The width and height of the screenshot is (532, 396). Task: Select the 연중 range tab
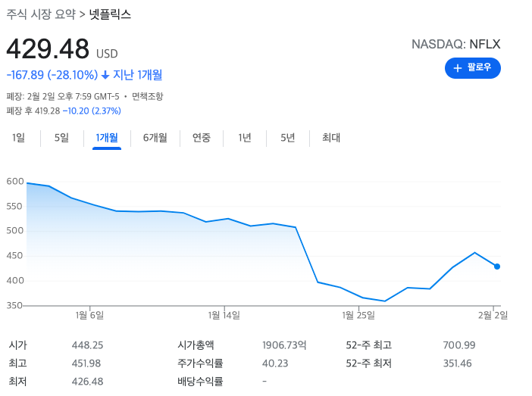pos(202,138)
